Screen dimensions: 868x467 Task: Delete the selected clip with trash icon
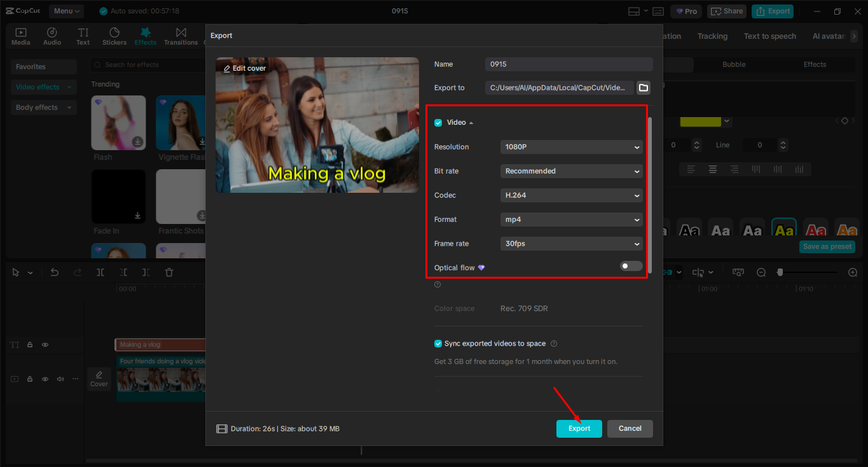[169, 272]
